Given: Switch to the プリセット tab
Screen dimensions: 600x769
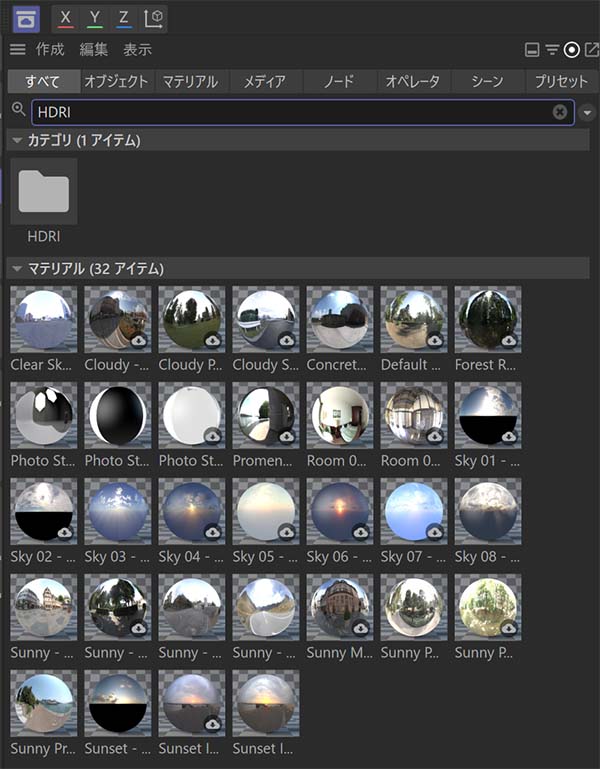Looking at the screenshot, I should pyautogui.click(x=561, y=81).
